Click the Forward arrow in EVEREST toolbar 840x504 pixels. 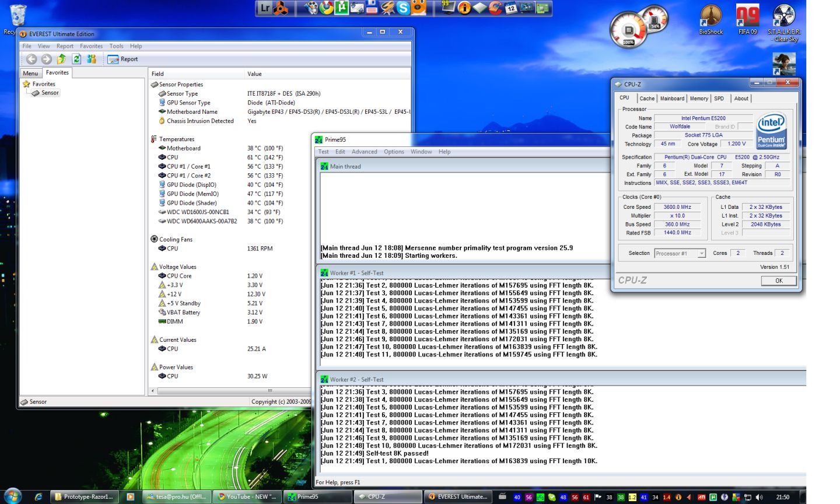(x=47, y=59)
